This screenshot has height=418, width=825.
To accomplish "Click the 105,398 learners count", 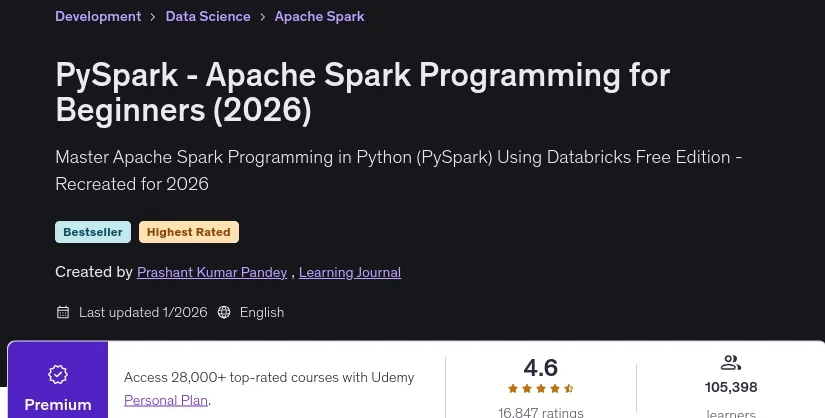I will (731, 387).
